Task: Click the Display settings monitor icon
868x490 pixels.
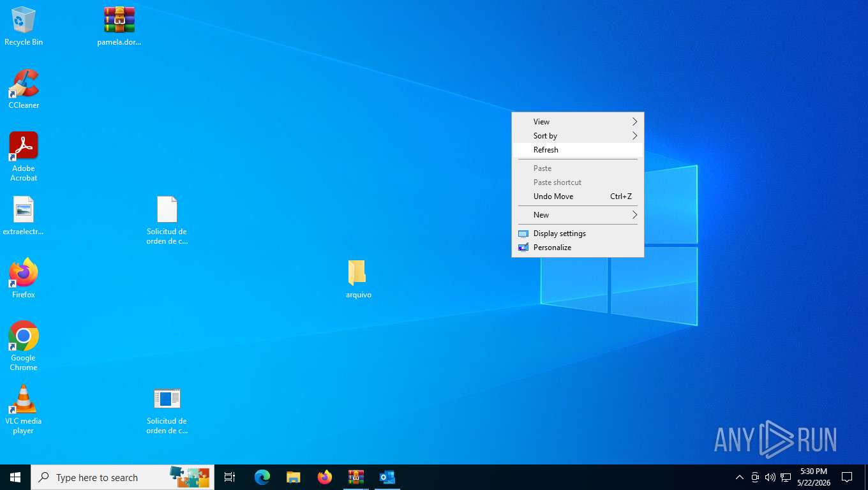Action: (523, 234)
